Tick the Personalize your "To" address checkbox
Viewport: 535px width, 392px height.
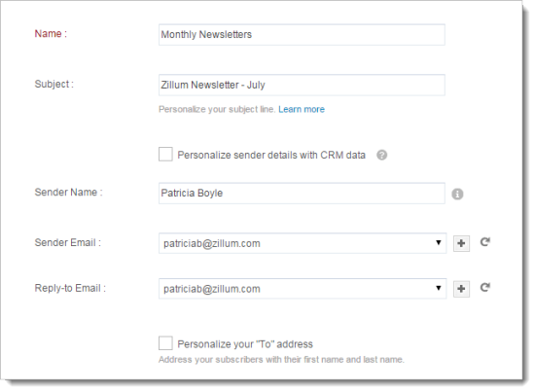[165, 343]
